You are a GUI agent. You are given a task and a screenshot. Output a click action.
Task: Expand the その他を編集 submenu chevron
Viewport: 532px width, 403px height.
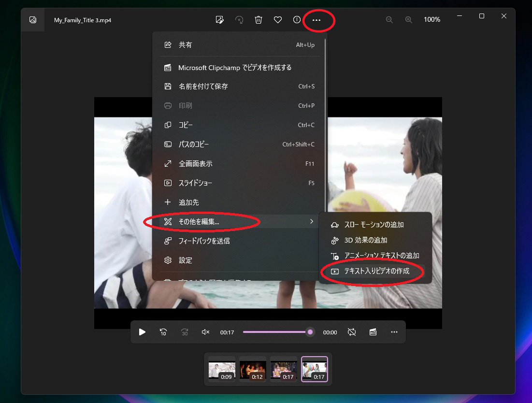coord(311,221)
